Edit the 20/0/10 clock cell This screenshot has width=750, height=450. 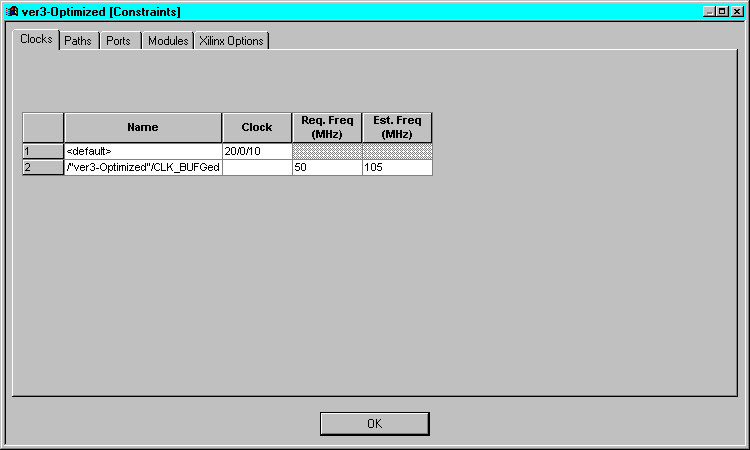click(x=257, y=151)
